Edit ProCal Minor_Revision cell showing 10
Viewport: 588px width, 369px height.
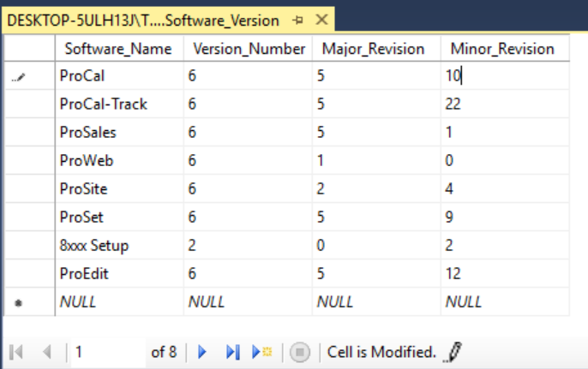[505, 75]
